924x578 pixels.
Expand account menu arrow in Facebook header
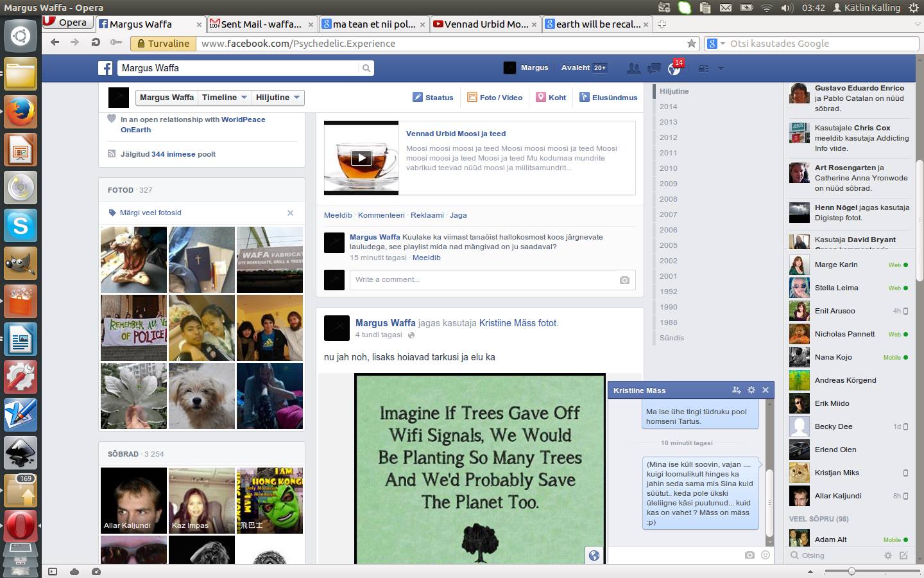721,68
